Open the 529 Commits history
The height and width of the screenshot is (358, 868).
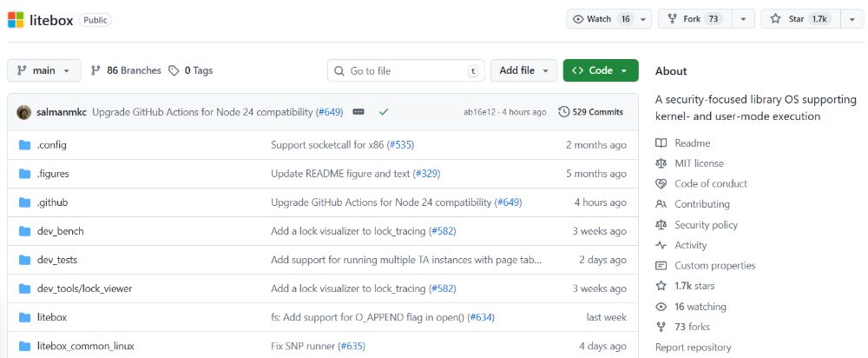coord(590,112)
